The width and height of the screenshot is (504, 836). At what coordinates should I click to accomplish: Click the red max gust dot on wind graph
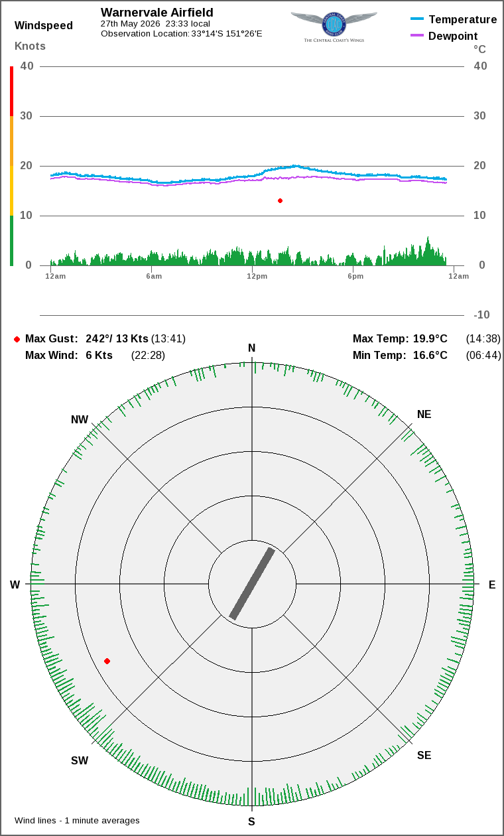point(280,200)
